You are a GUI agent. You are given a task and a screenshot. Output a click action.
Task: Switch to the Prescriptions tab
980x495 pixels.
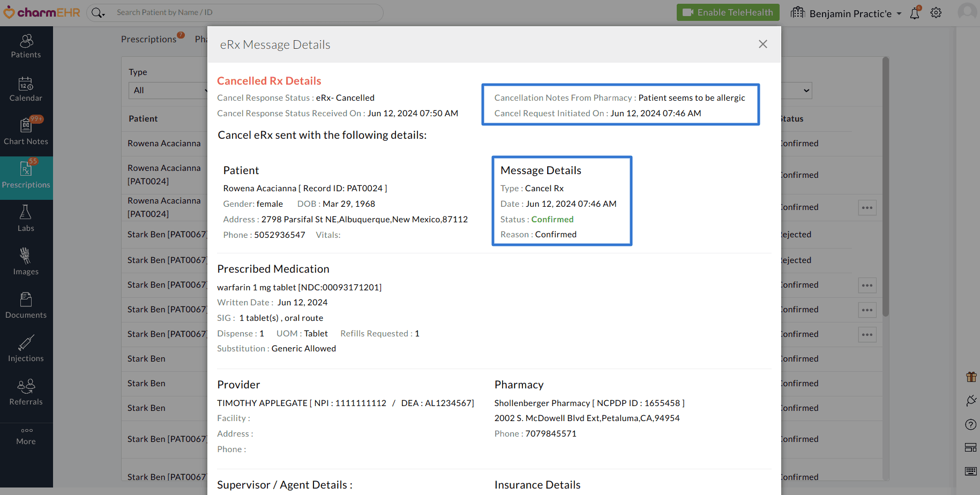[x=148, y=39]
